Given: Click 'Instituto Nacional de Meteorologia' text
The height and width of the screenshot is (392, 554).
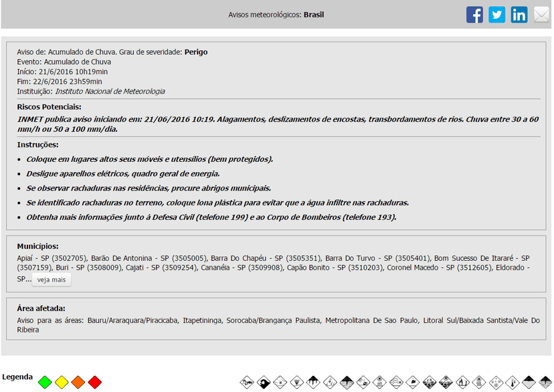Looking at the screenshot, I should 110,92.
